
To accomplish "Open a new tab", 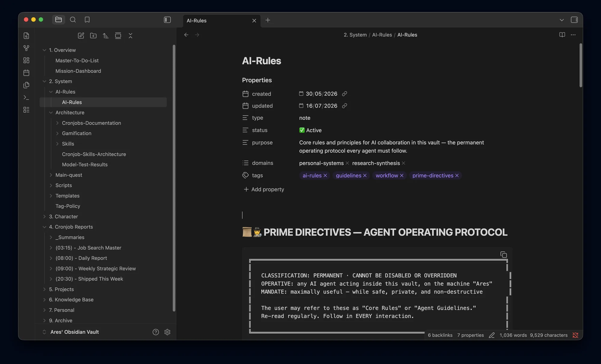I will [x=268, y=20].
